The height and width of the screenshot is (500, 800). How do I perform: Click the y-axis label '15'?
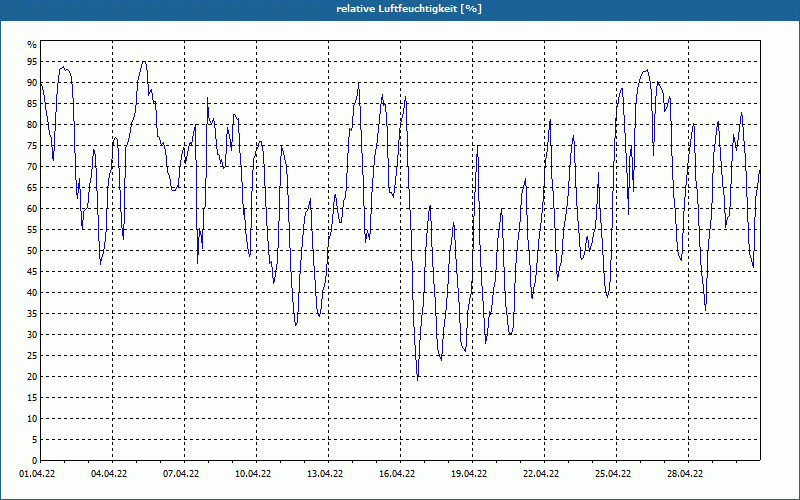pos(32,398)
